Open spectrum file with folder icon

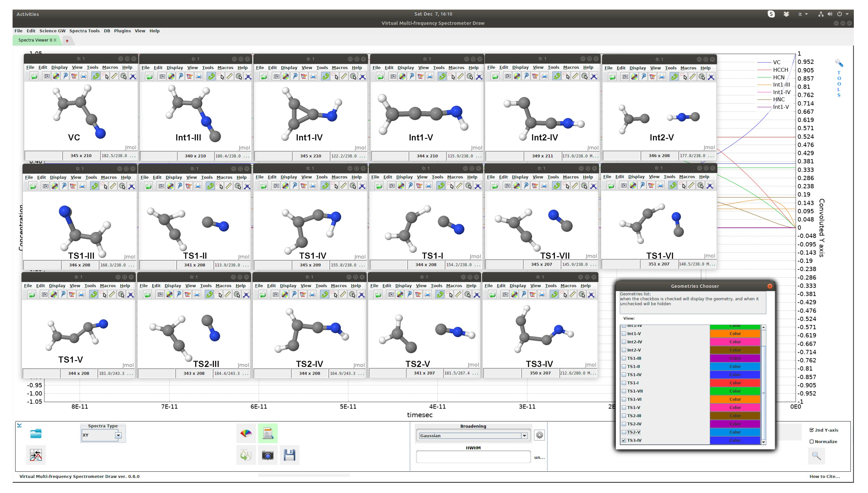[36, 434]
